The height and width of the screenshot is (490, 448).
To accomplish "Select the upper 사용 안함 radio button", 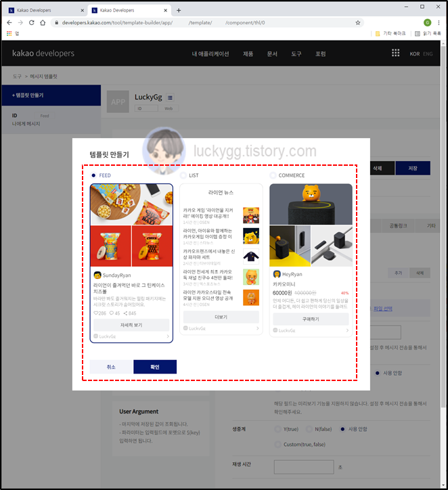I will click(x=378, y=373).
